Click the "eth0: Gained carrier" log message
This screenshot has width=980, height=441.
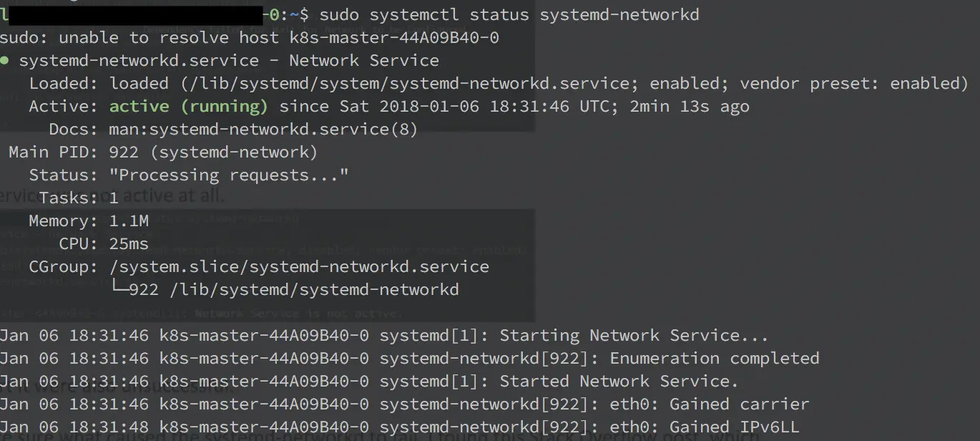[710, 404]
